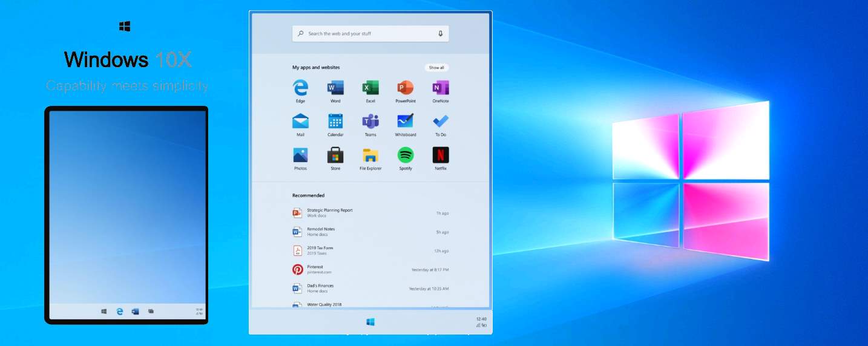The width and height of the screenshot is (868, 346).
Task: Open the 2019 Tax Form PDF
Action: coord(370,250)
